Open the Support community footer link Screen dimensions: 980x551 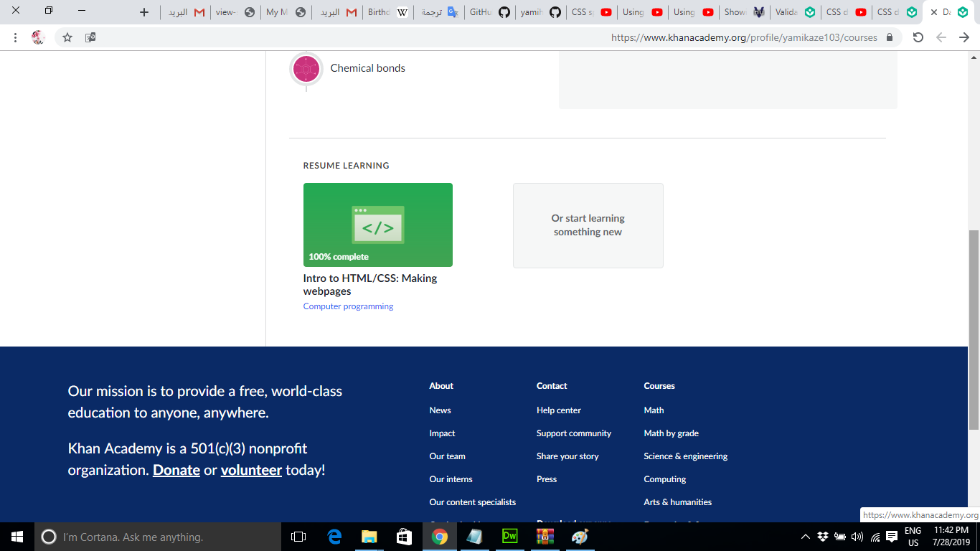(x=574, y=433)
